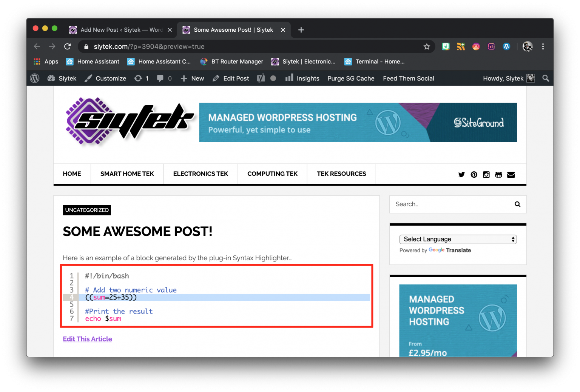
Task: Click the Pinterest icon in the header
Action: [474, 174]
